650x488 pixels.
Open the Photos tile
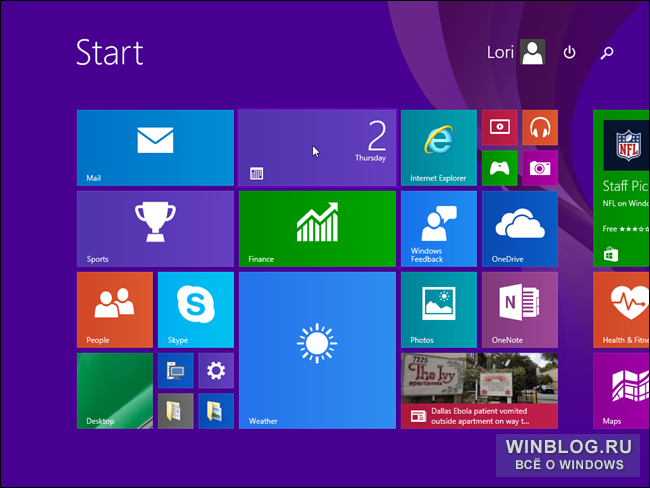(439, 310)
